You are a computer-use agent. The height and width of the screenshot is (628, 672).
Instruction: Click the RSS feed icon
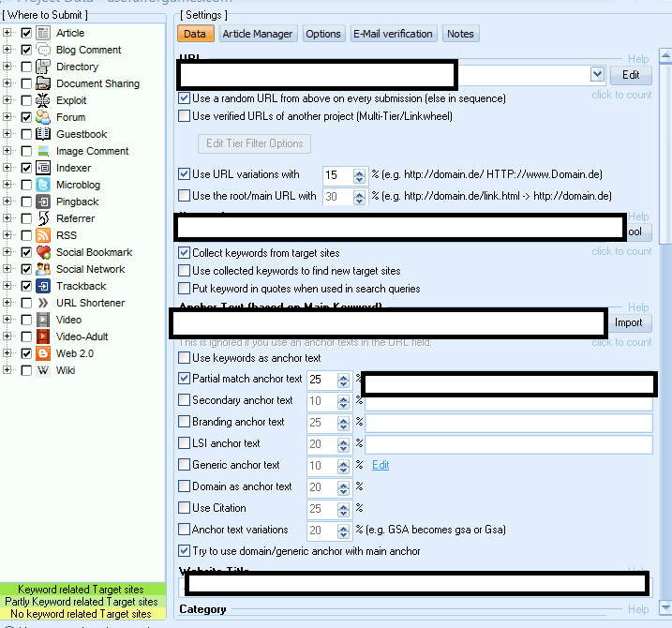click(x=43, y=235)
